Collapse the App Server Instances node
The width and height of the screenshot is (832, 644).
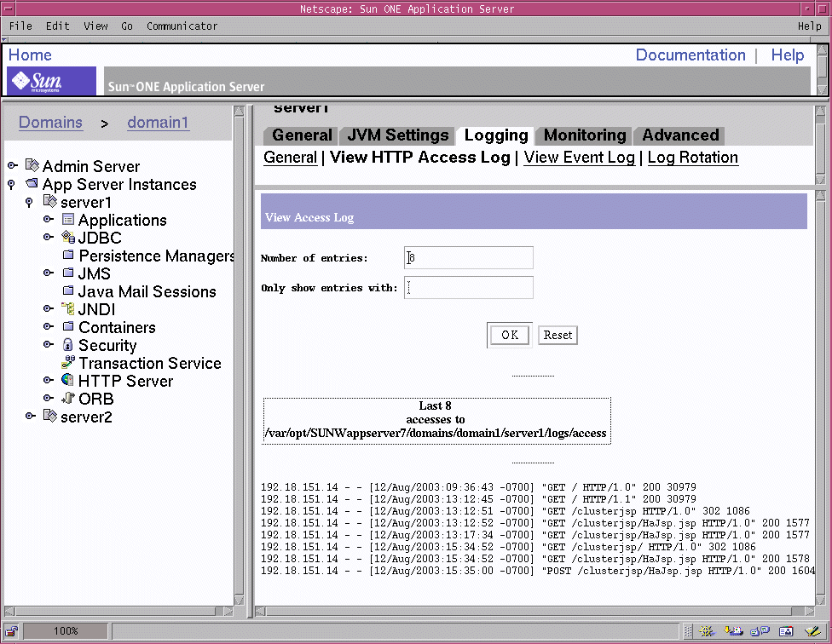click(x=11, y=184)
